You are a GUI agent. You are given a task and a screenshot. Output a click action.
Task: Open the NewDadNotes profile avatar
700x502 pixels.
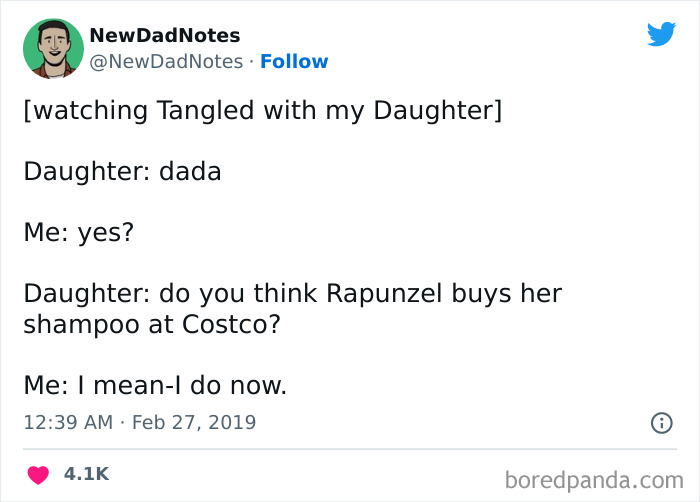coord(53,48)
